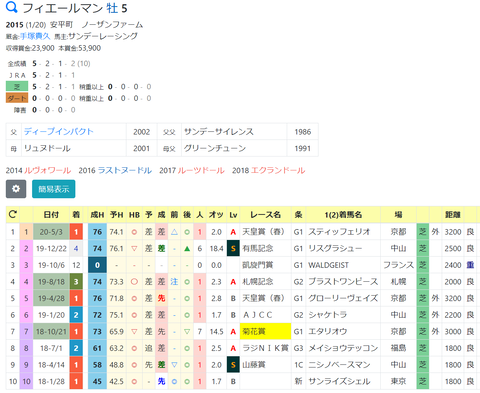Click the refresh icon in table header
The image size is (480, 393).
(x=13, y=214)
